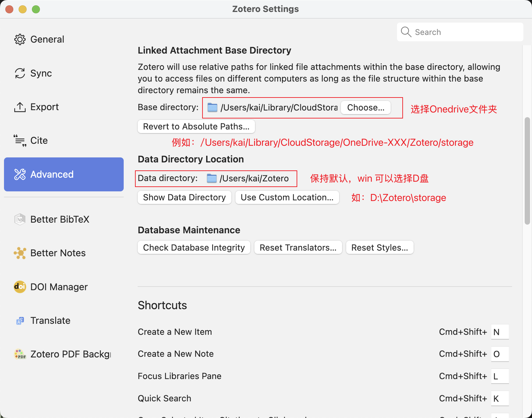Click the General gear icon
Viewport: 532px width, 418px height.
point(20,39)
